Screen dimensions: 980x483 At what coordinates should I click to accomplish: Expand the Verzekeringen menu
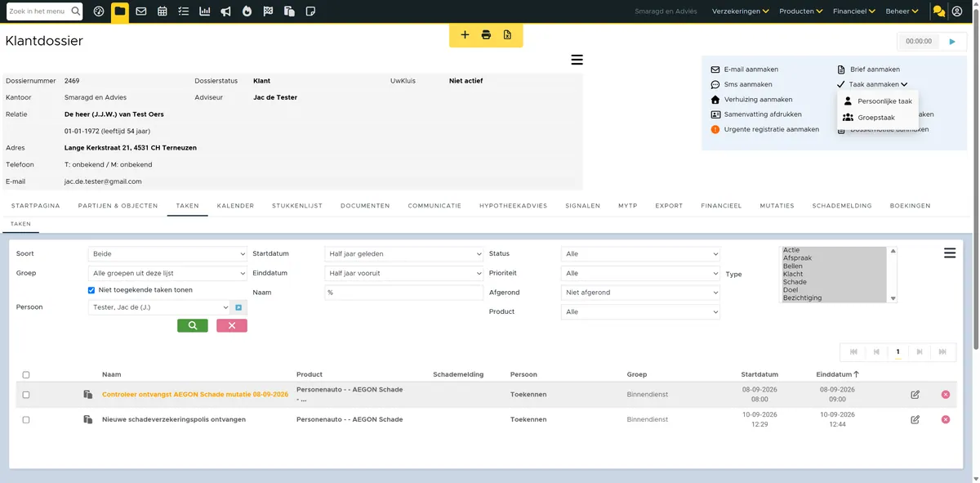coord(741,11)
